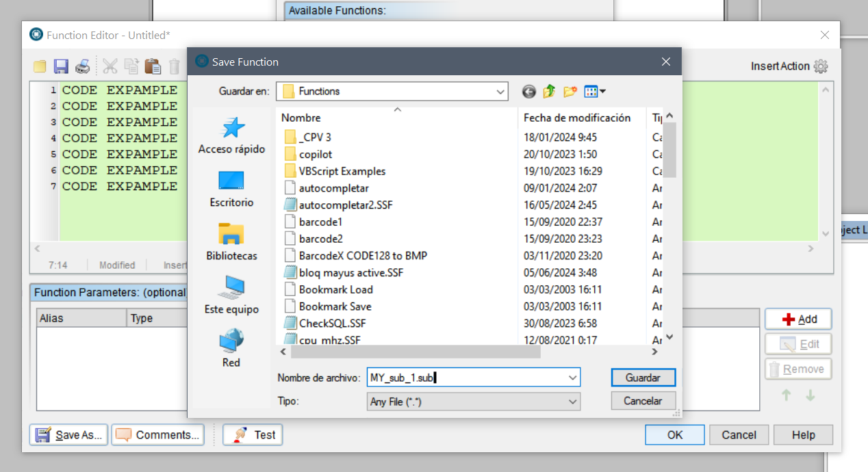The height and width of the screenshot is (472, 868).
Task: Expand the Guardar en folder dropdown
Action: (500, 91)
